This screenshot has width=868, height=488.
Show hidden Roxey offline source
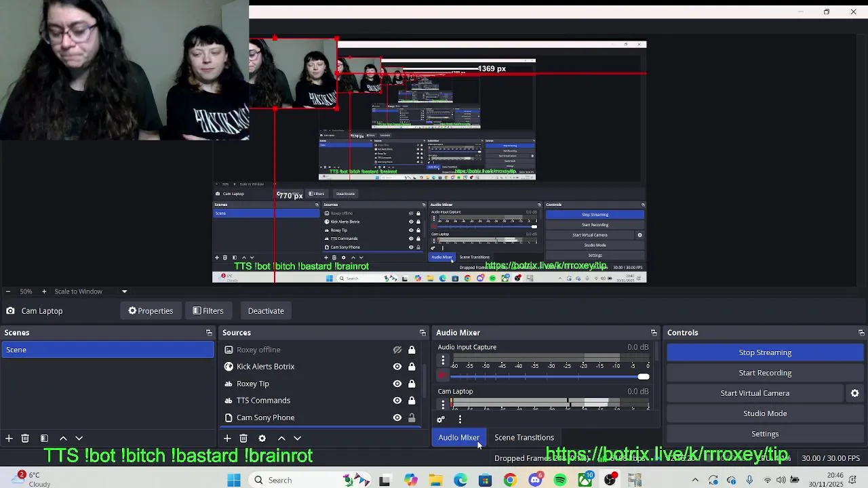point(397,350)
